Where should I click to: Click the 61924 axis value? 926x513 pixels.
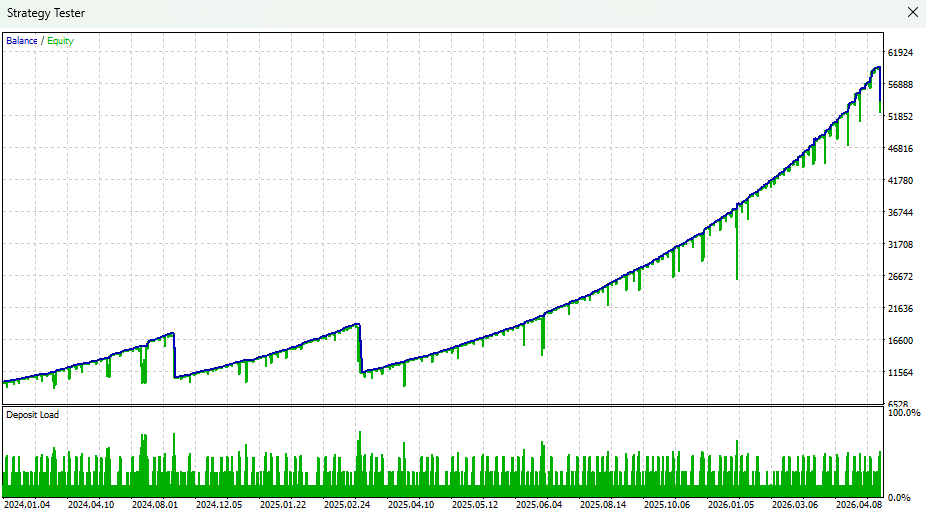pyautogui.click(x=901, y=53)
